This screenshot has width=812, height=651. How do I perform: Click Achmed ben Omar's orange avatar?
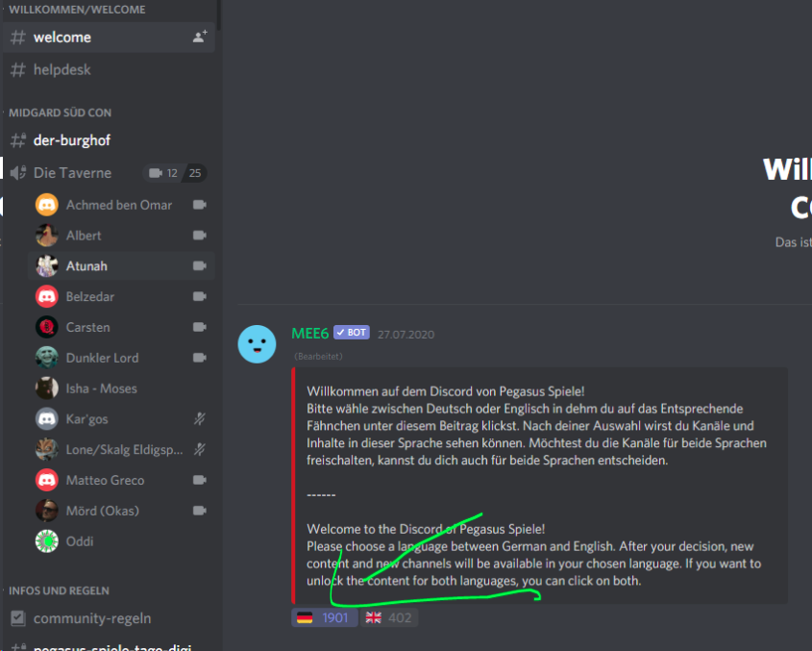[x=47, y=205]
